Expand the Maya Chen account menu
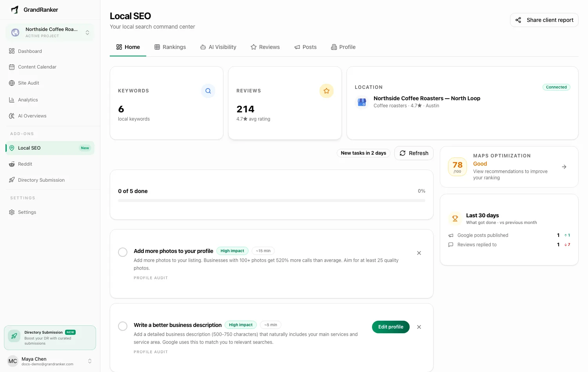The image size is (588, 372). point(90,361)
